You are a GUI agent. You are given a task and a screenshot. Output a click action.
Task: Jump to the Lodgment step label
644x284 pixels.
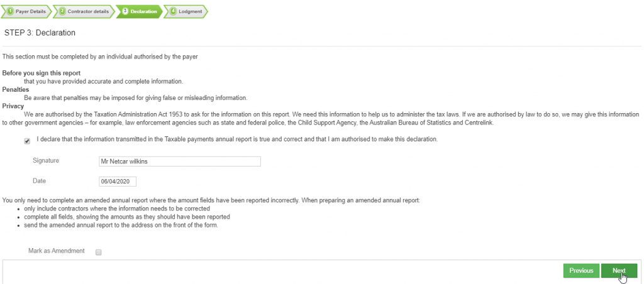191,11
